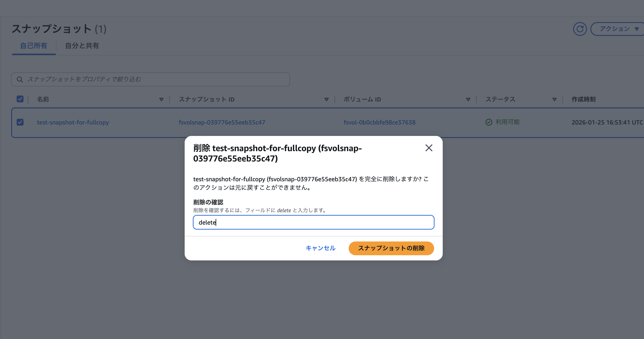Viewport: 644px width, 339px height.
Task: Switch to the 自己所有 tab
Action: pos(34,46)
